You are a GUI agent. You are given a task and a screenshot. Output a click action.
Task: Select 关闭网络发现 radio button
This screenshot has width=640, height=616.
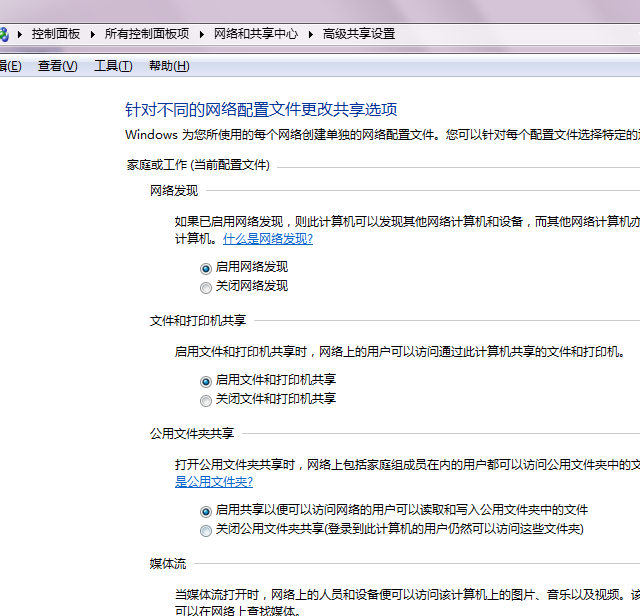coord(206,288)
